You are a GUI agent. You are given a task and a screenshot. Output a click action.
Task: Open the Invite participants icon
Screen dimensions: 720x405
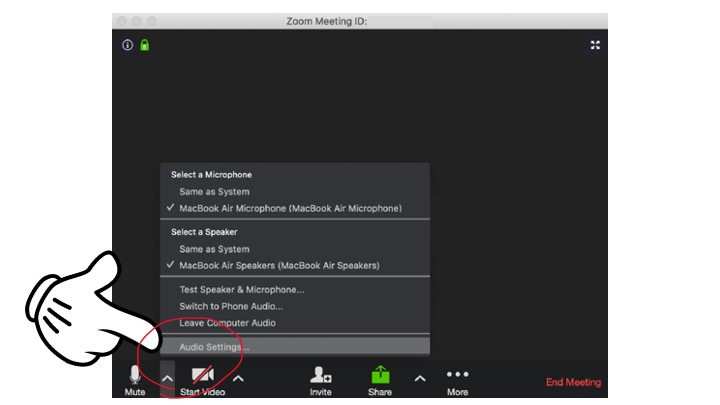(x=320, y=376)
